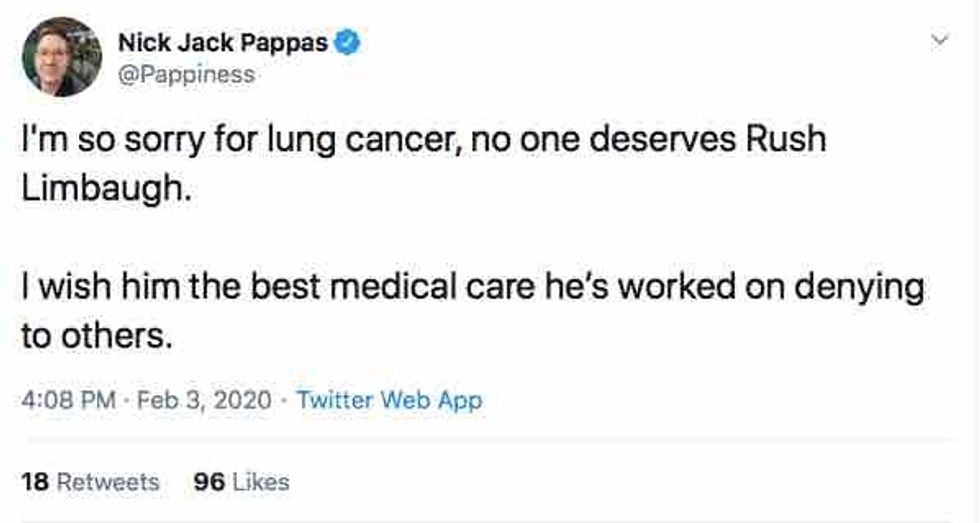Click the word Limbaugh. in the tweet
This screenshot has width=980, height=523.
[104, 187]
